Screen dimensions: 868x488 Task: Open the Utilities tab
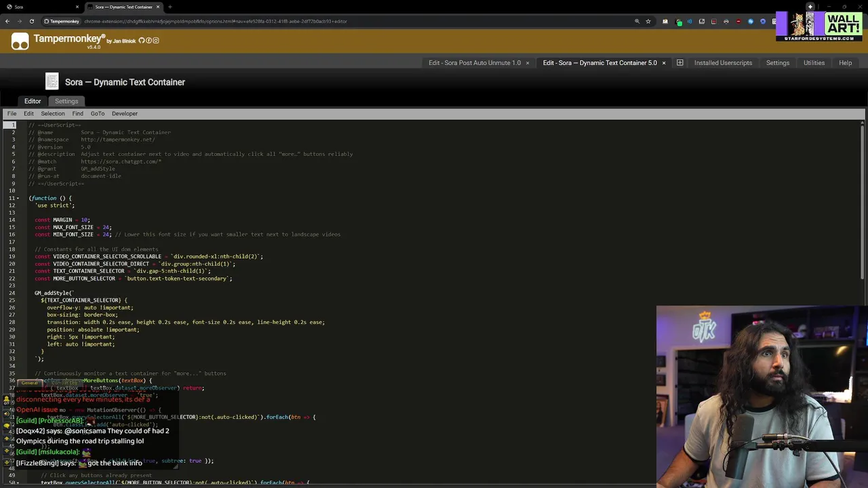[814, 63]
